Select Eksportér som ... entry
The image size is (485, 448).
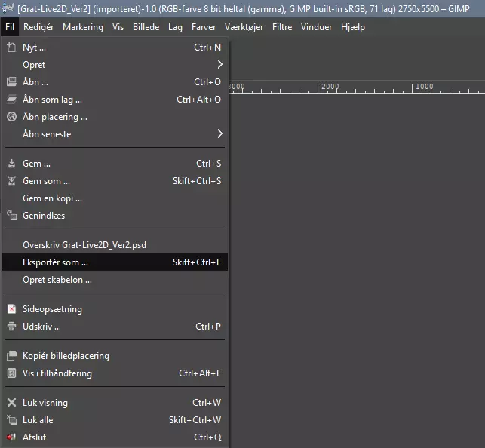(x=115, y=262)
